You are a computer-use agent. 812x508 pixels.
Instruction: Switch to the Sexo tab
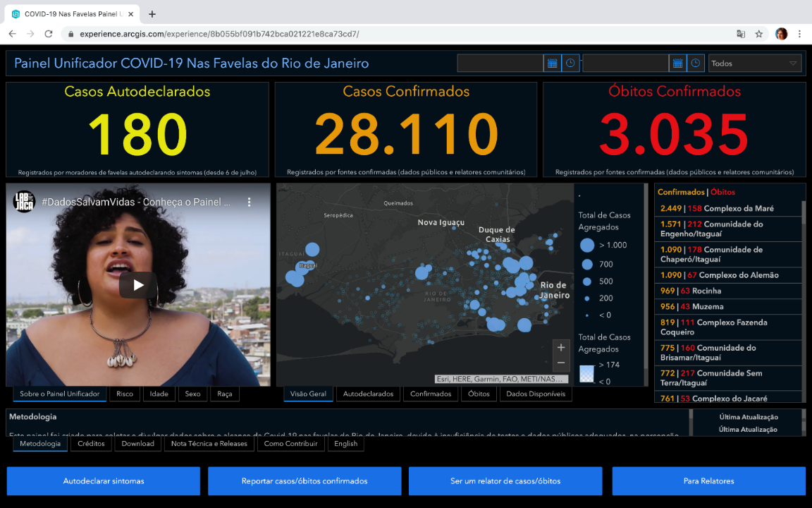click(x=192, y=394)
